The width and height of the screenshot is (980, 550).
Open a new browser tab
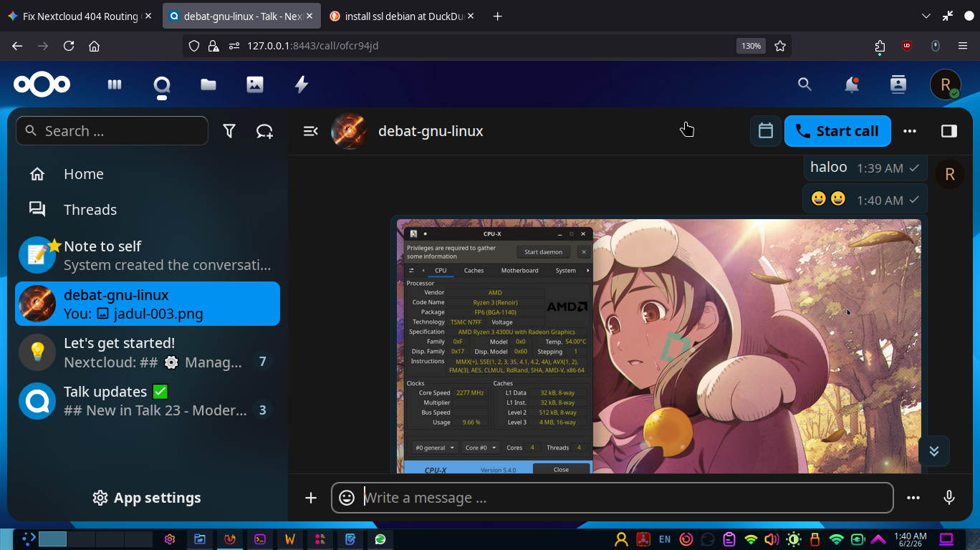[498, 16]
